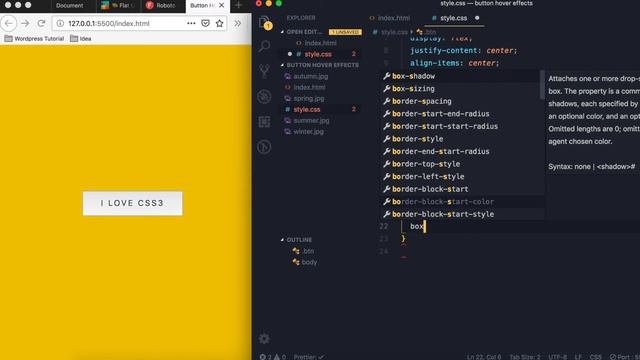The width and height of the screenshot is (640, 360).
Task: Click the Pocket save icon
Action: pyautogui.click(x=205, y=23)
